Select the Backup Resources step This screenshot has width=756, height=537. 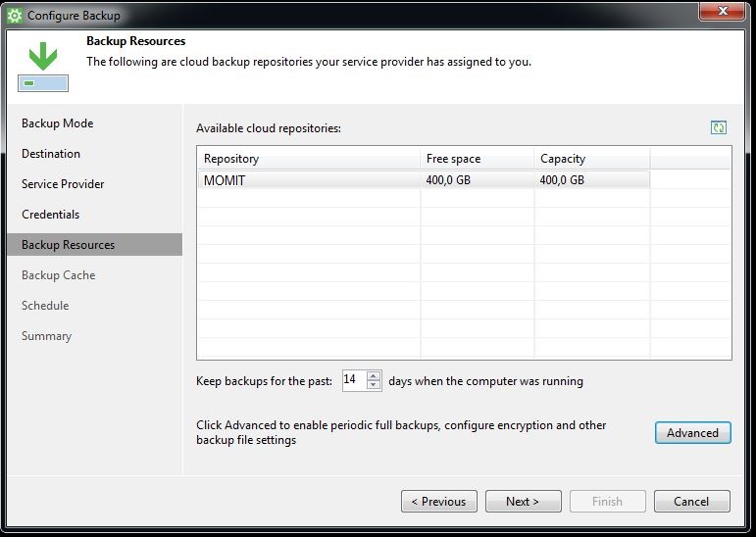pyautogui.click(x=68, y=245)
